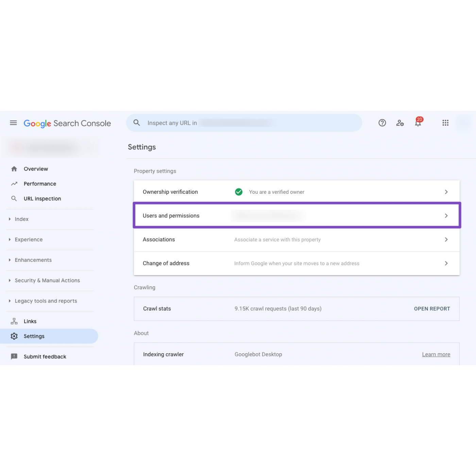Image resolution: width=476 pixels, height=476 pixels.
Task: Open the Google apps grid launcher
Action: [x=445, y=123]
